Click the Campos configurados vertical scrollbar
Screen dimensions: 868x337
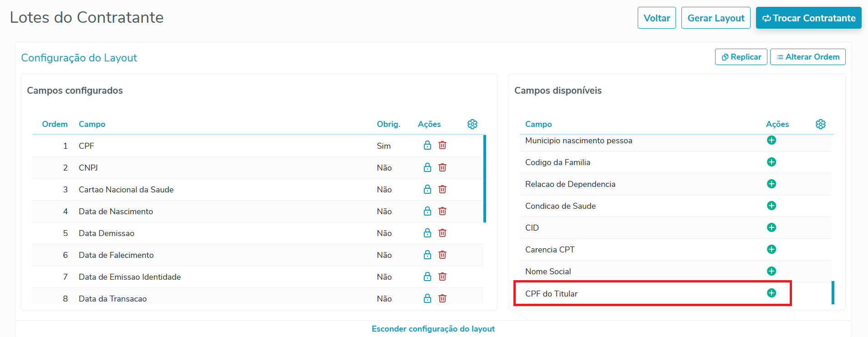485,178
